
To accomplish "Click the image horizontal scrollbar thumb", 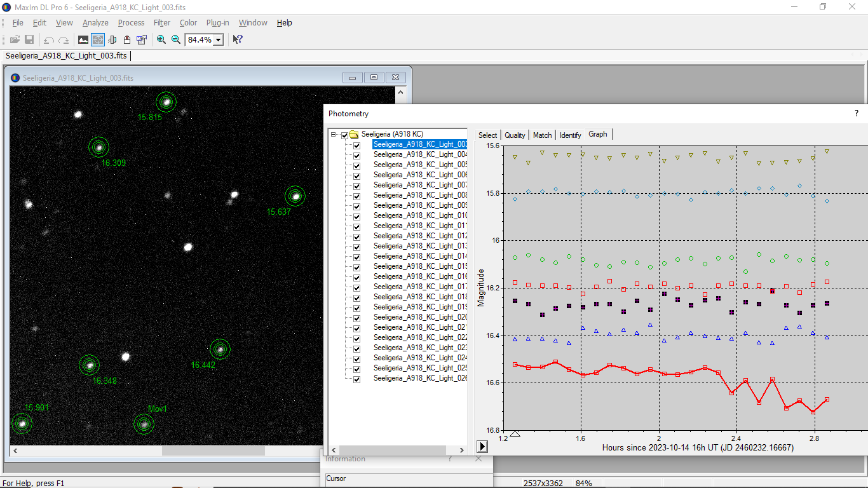I will [x=213, y=451].
